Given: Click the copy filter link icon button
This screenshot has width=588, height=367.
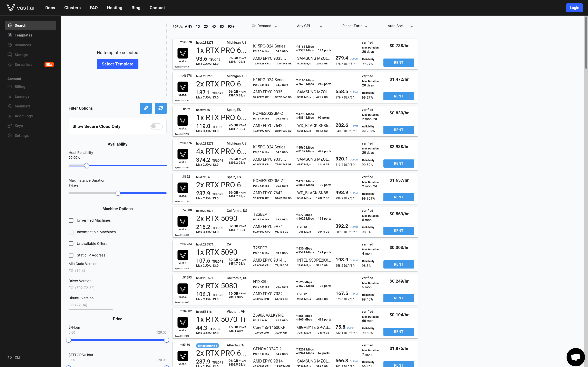Looking at the screenshot, I should 146,108.
